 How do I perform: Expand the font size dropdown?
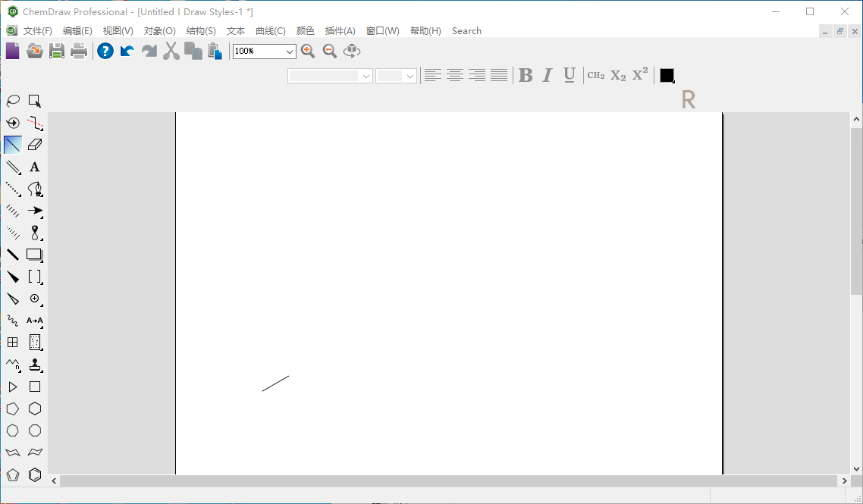click(x=397, y=76)
